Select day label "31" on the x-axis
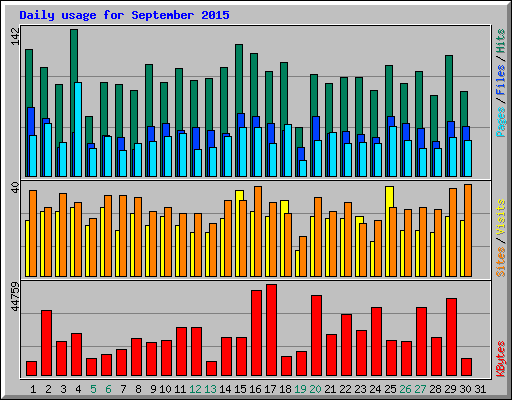This screenshot has height=400, width=512. pyautogui.click(x=480, y=389)
